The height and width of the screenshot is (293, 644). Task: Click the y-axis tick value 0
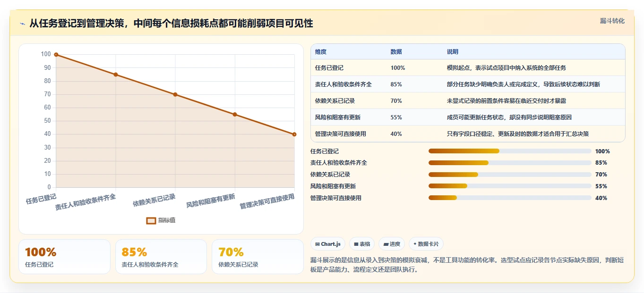(x=49, y=187)
